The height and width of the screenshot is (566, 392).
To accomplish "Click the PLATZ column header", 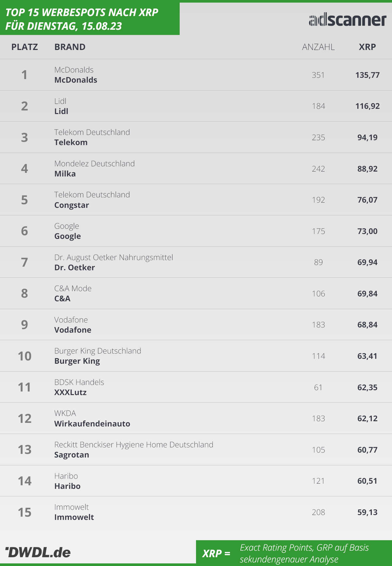I will pos(24,47).
